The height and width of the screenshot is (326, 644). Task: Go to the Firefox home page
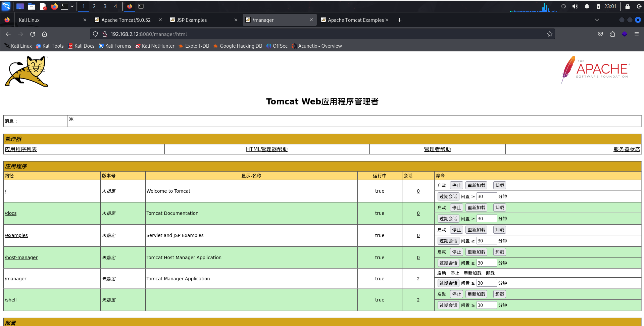44,34
